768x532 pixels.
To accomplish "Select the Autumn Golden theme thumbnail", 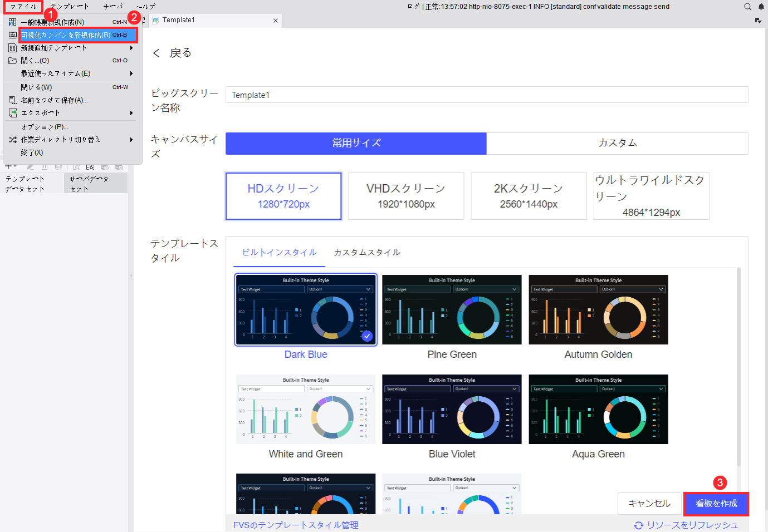I will pyautogui.click(x=598, y=309).
